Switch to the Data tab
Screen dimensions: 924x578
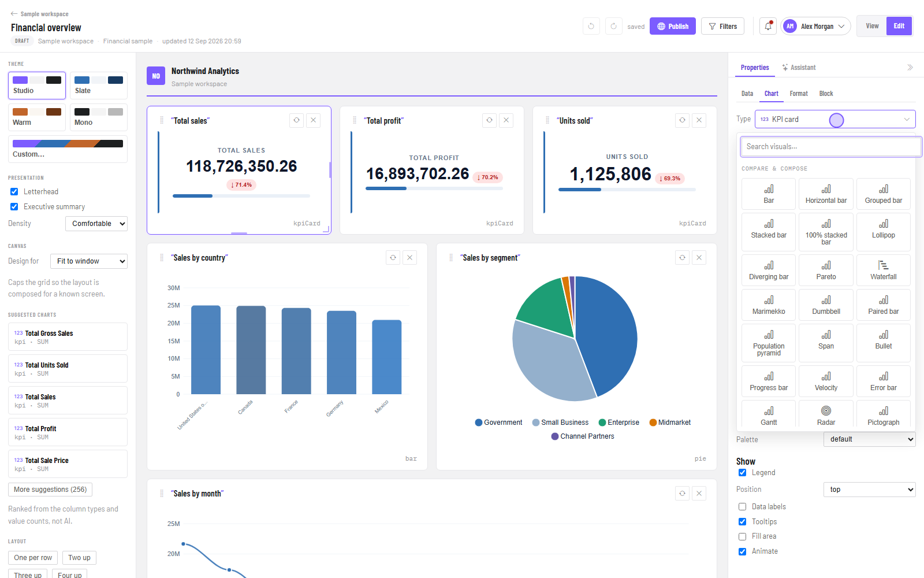click(747, 94)
